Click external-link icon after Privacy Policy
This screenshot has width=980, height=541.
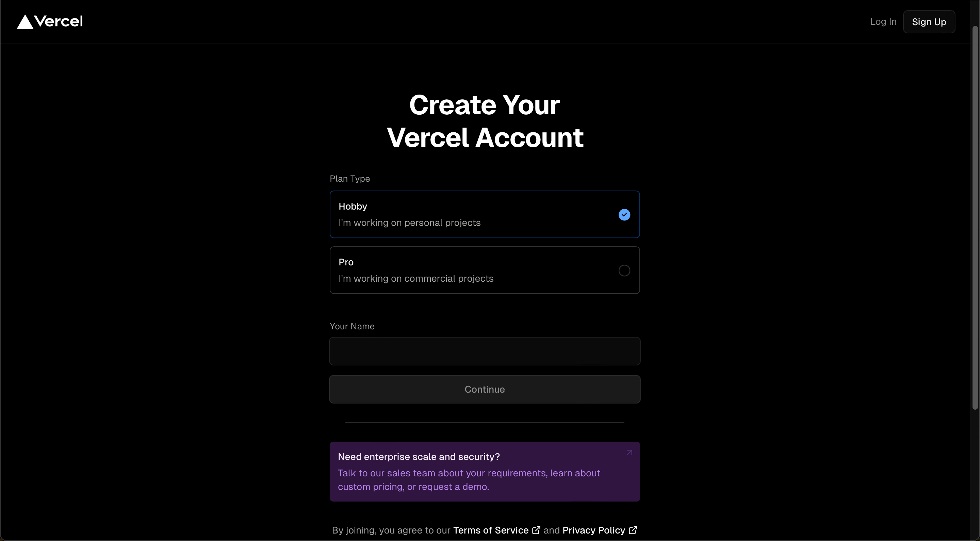point(633,530)
